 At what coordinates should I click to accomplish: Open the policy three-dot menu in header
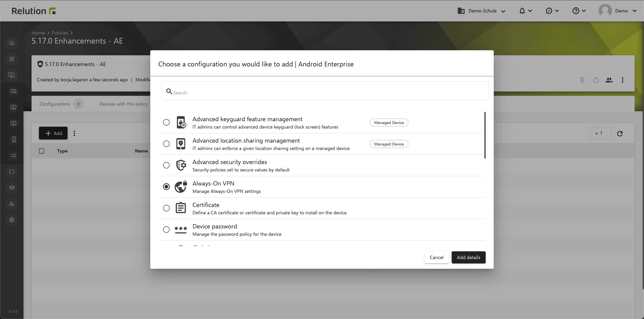623,80
